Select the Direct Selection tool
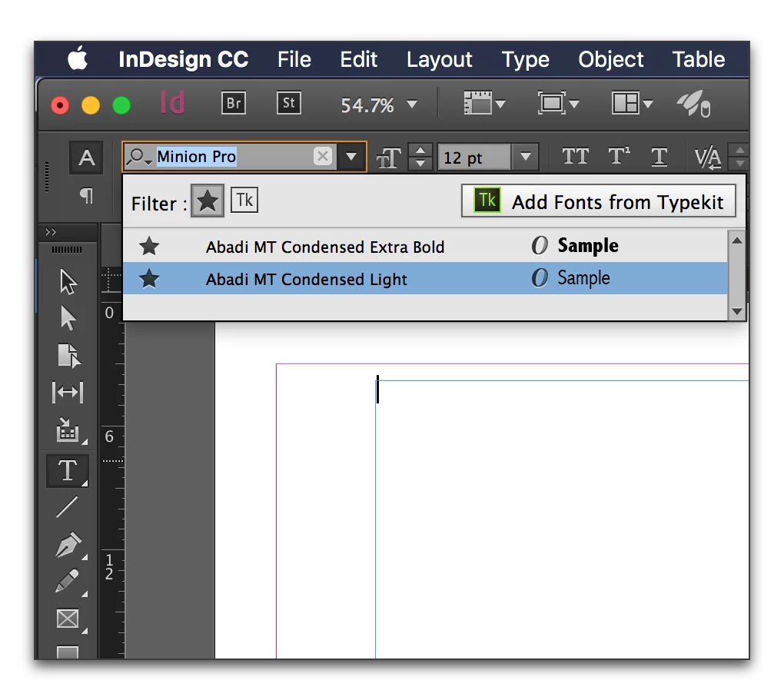The width and height of the screenshot is (784, 700). click(68, 319)
